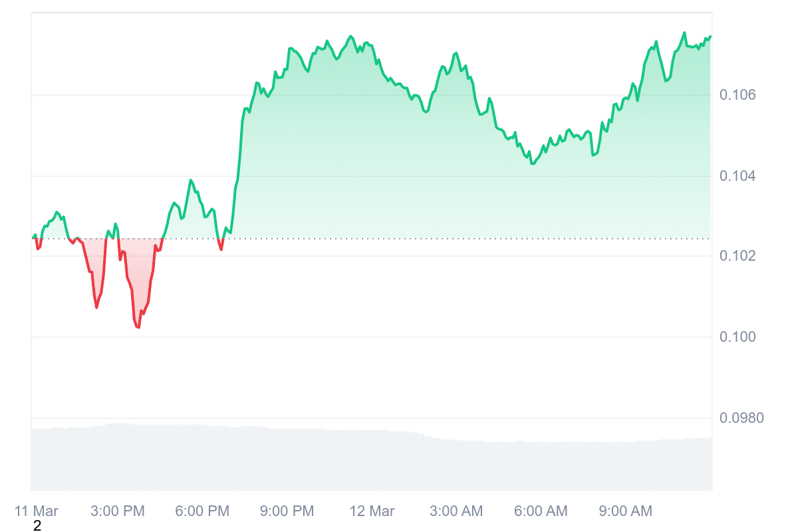Click the "3:00 PM" time axis label

click(x=118, y=511)
